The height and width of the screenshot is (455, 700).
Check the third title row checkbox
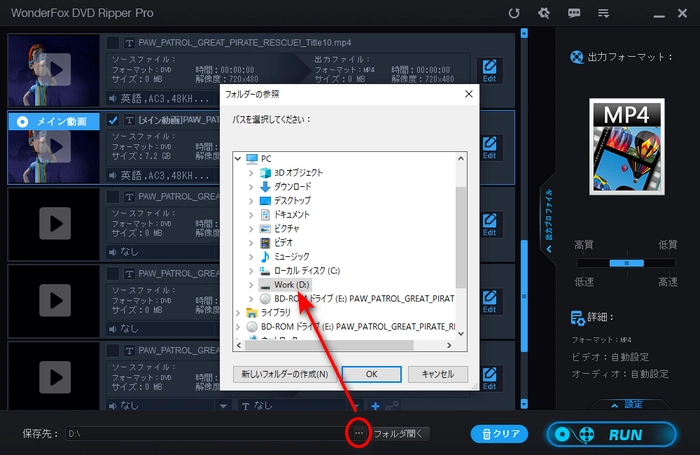click(112, 196)
